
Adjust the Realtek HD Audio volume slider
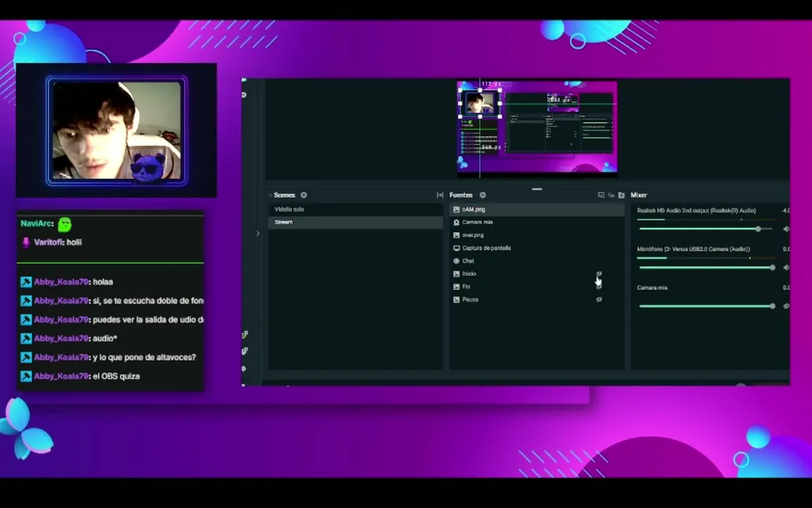tap(706, 229)
